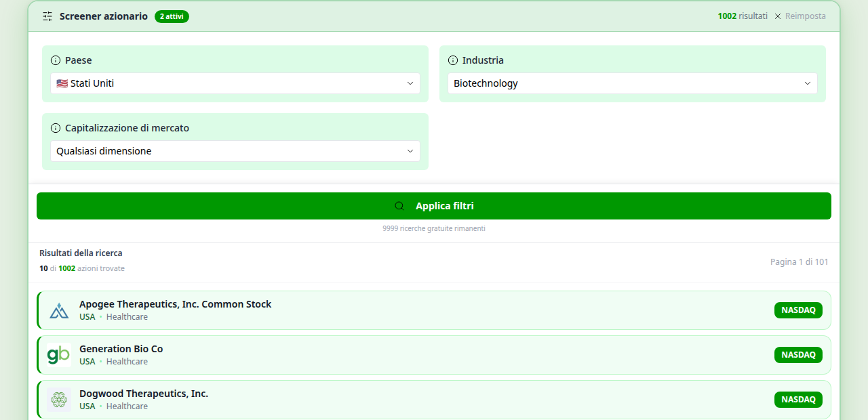Viewport: 868px width, 420px height.
Task: Click the NASDAQ badge on Generation Bio row
Action: pos(798,355)
